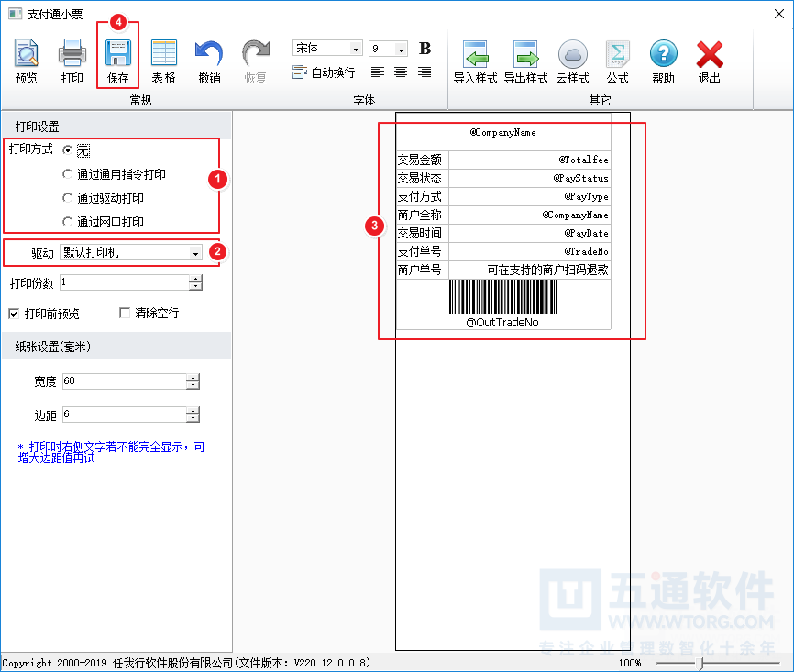Expand the 驱动 printer driver dropdown
The height and width of the screenshot is (672, 794).
(x=195, y=252)
